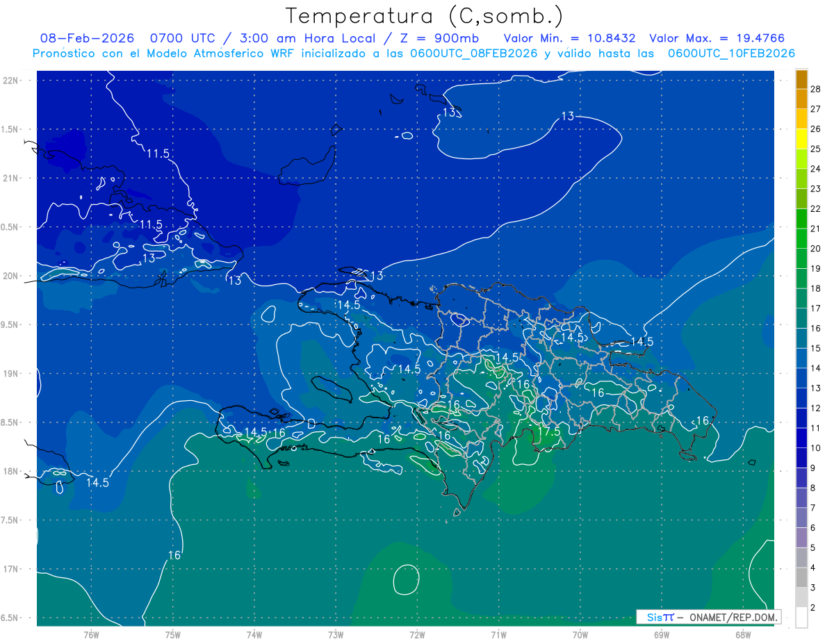Click 'Valor Min. = 10.8432' value
This screenshot has height=644, width=834.
570,39
